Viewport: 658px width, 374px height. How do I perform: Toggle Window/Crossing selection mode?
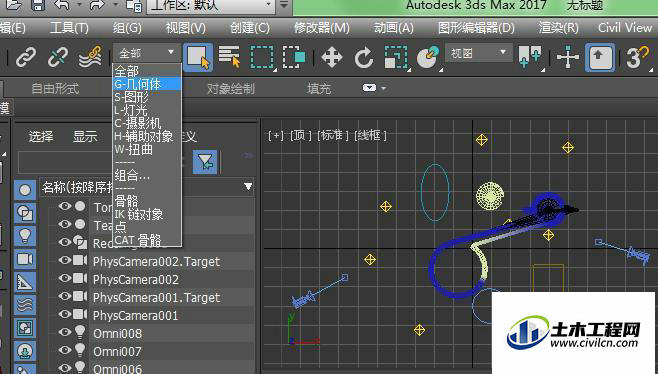[294, 57]
